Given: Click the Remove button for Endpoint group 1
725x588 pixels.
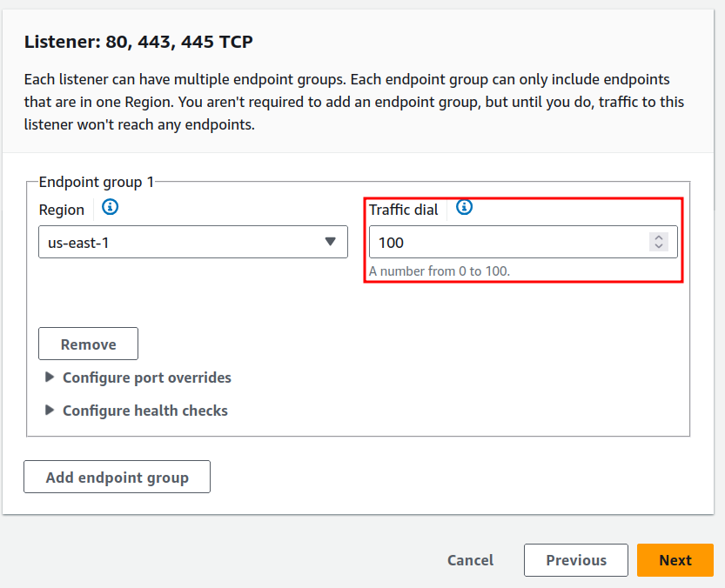Looking at the screenshot, I should pos(88,344).
